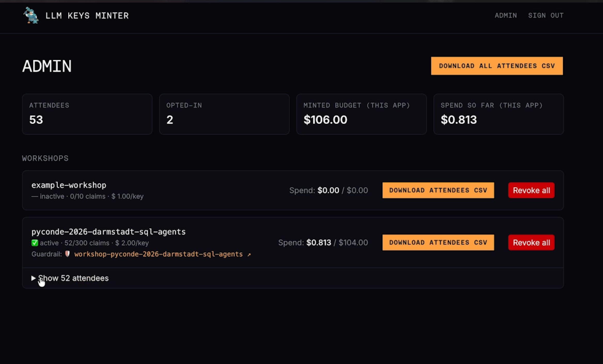Revoke all keys for example-workshop
Screen dimensions: 603x364
point(531,190)
